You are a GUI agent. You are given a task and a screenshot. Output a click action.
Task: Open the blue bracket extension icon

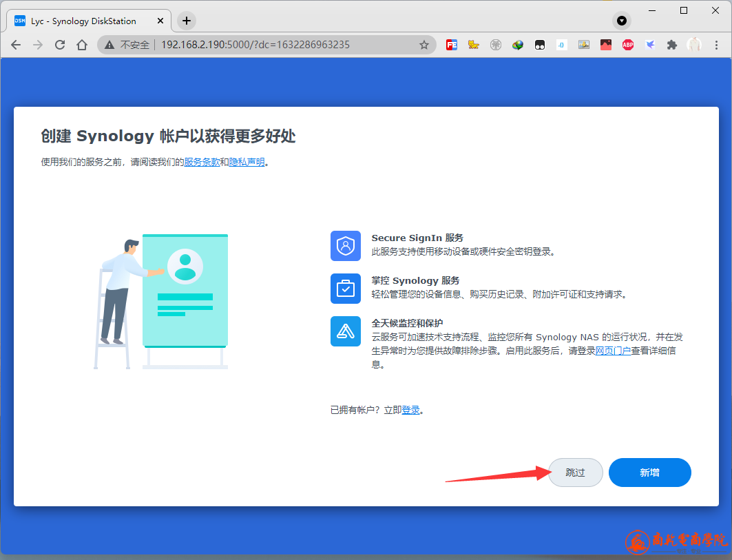tap(562, 45)
